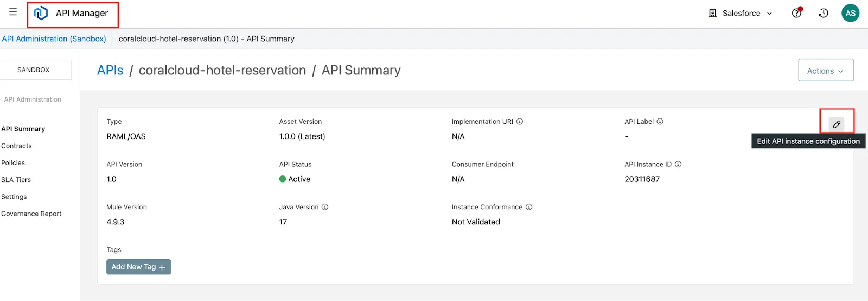Click info icon beside Implementation URI
This screenshot has width=868, height=301.
(x=520, y=122)
